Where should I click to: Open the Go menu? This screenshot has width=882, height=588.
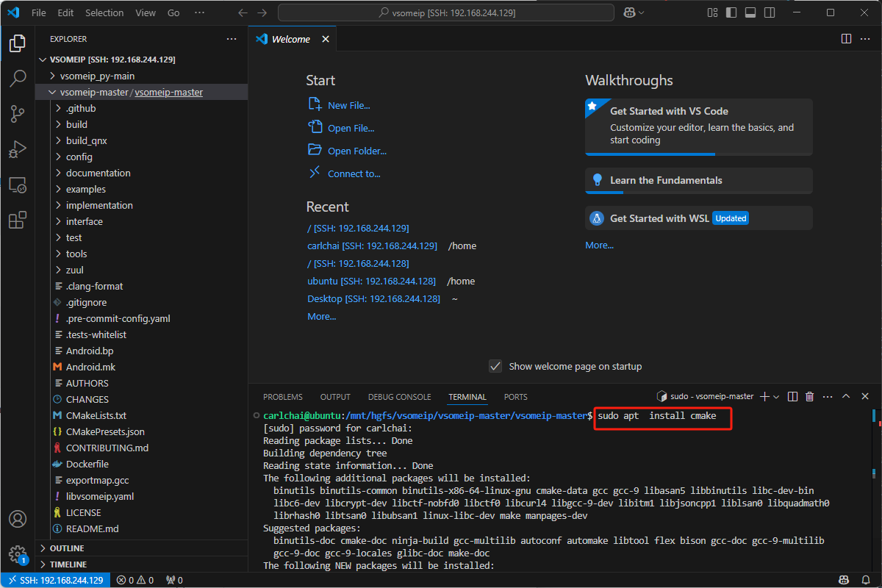click(173, 12)
